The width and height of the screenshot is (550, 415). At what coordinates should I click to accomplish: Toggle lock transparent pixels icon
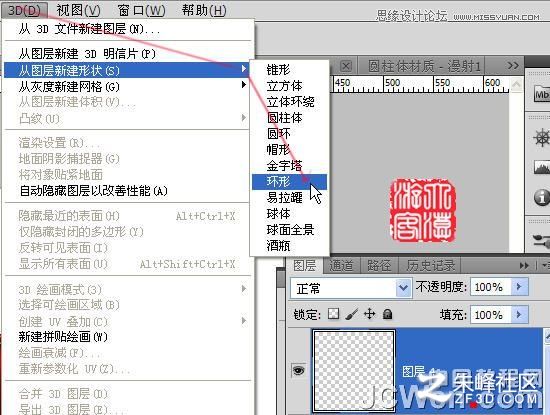coord(333,314)
